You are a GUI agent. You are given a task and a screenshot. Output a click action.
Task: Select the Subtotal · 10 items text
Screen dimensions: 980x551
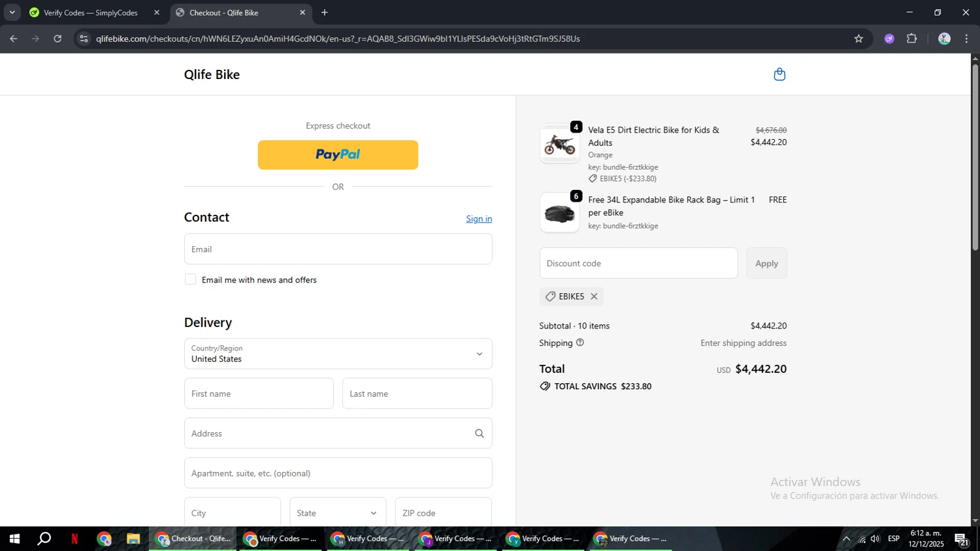pyautogui.click(x=574, y=326)
